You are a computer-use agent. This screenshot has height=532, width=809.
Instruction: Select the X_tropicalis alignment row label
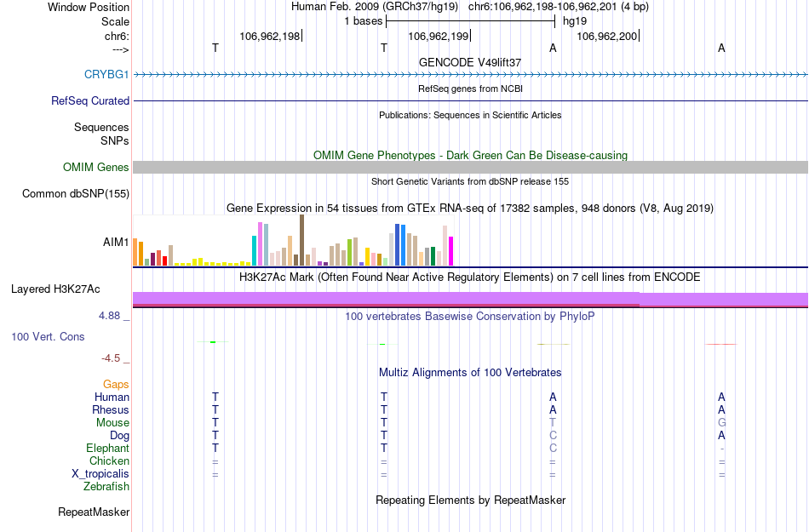point(100,473)
